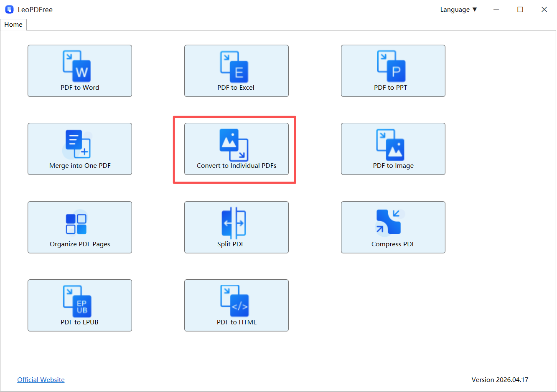The height and width of the screenshot is (392, 557).
Task: Click the 'Compress PDF' label
Action: coord(393,244)
